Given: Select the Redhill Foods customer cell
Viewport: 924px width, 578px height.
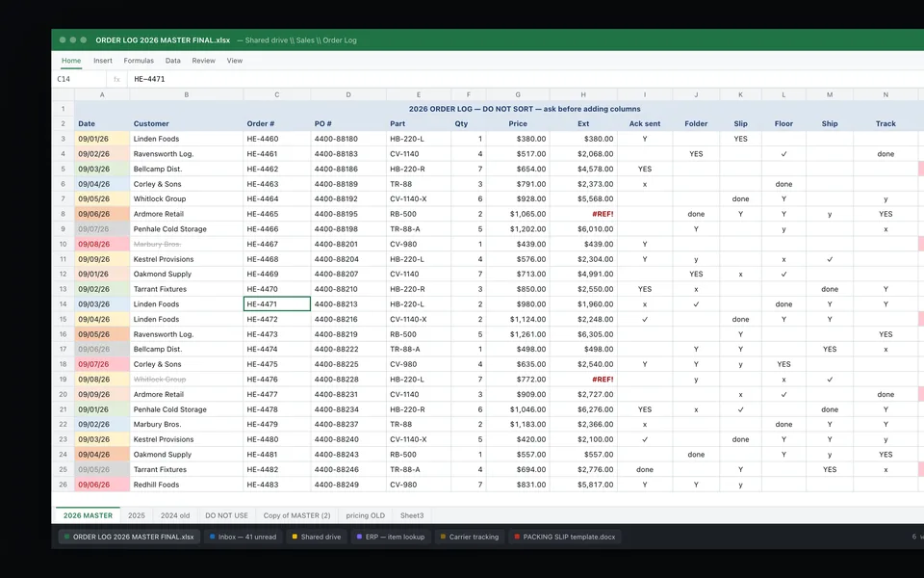Looking at the screenshot, I should [186, 485].
